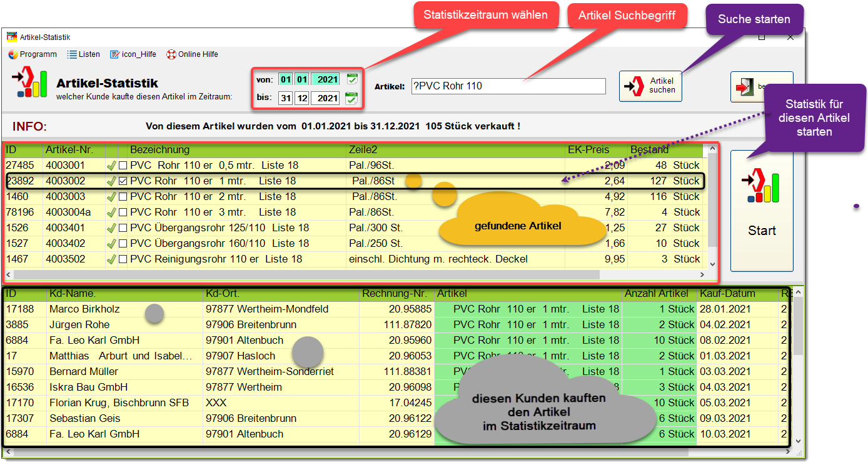Image resolution: width=868 pixels, height=465 pixels.
Task: Click the Artikel-Statistik title bar app icon
Action: click(x=12, y=37)
